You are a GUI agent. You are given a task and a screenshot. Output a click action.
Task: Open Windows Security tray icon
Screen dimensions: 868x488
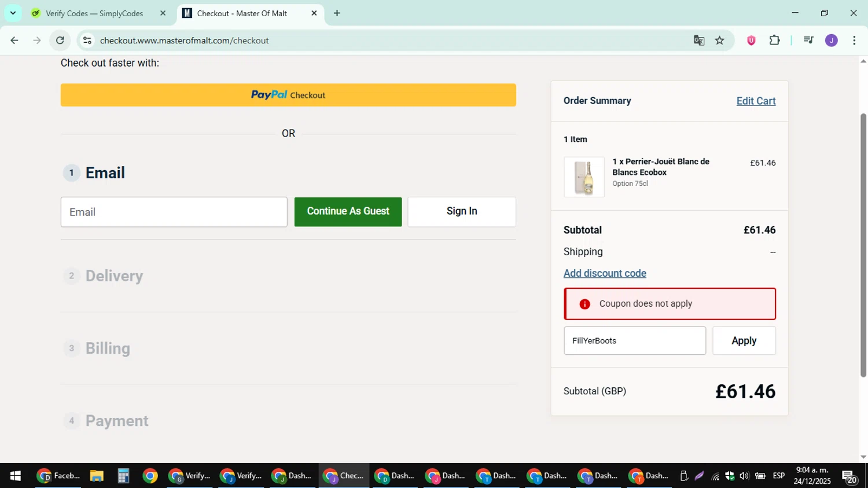point(730,476)
